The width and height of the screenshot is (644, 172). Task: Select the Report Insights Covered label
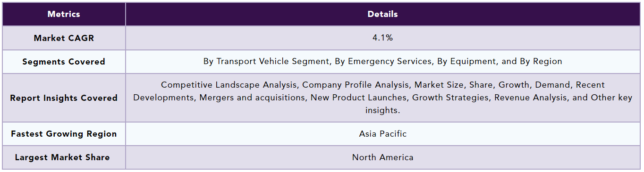[64, 98]
